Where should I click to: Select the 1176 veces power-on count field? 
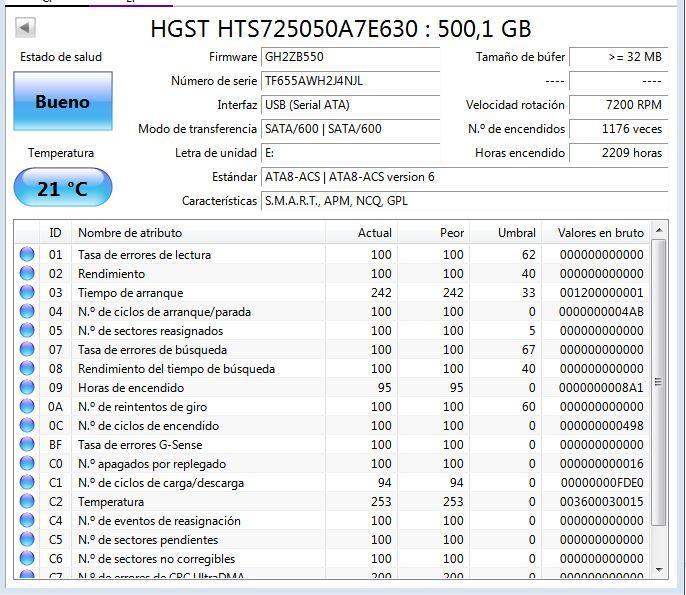(x=618, y=129)
